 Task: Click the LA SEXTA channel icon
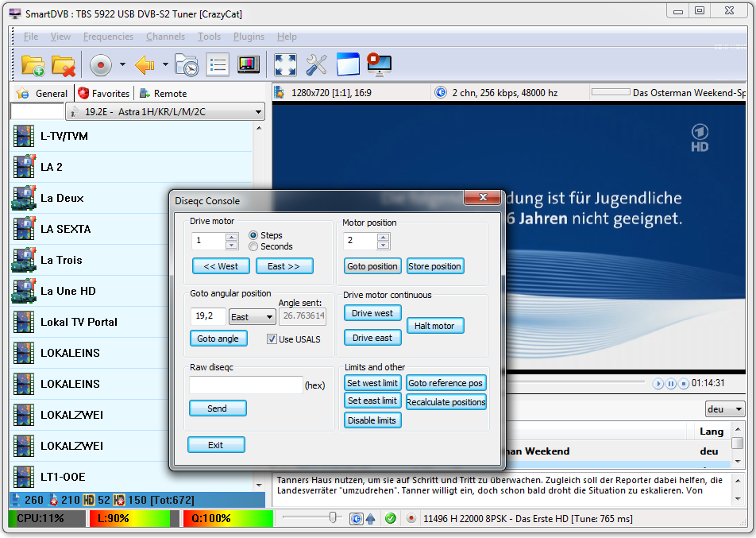coord(24,229)
